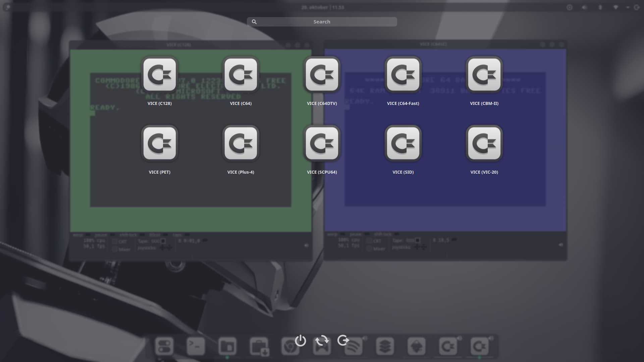Open the VICE (SID) player

point(403,143)
